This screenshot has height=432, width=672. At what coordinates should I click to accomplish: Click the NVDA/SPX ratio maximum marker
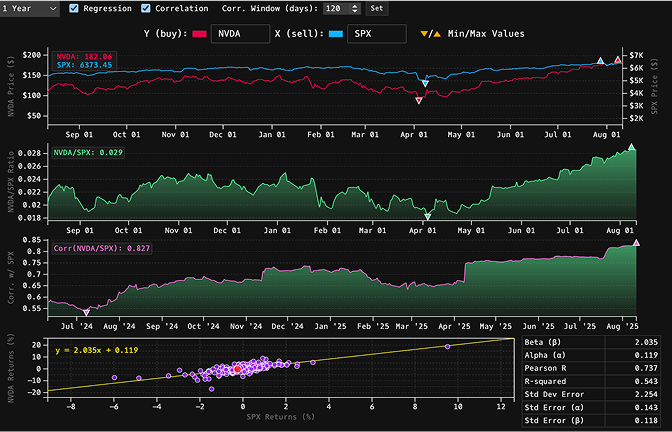(631, 147)
